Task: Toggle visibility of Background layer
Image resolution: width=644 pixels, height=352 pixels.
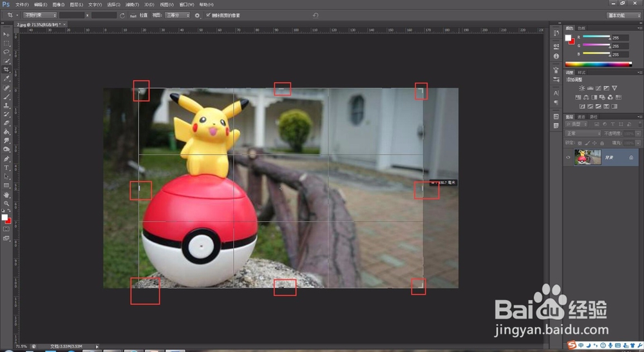Action: pos(568,157)
